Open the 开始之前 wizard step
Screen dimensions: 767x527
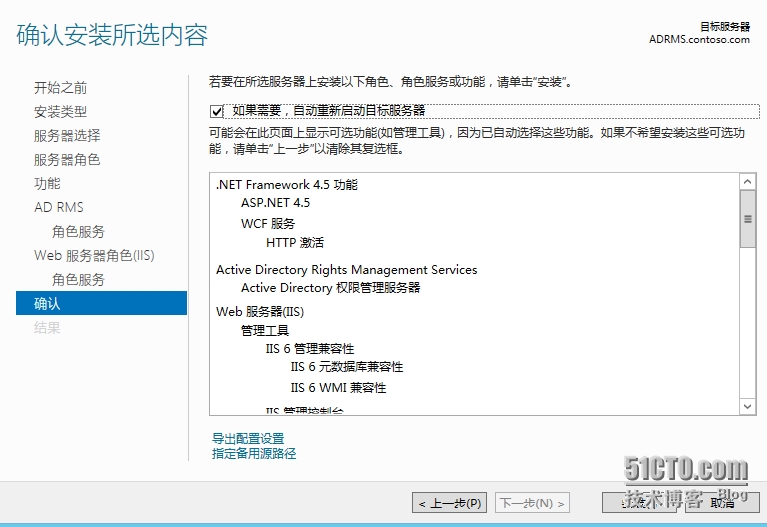tap(60, 88)
